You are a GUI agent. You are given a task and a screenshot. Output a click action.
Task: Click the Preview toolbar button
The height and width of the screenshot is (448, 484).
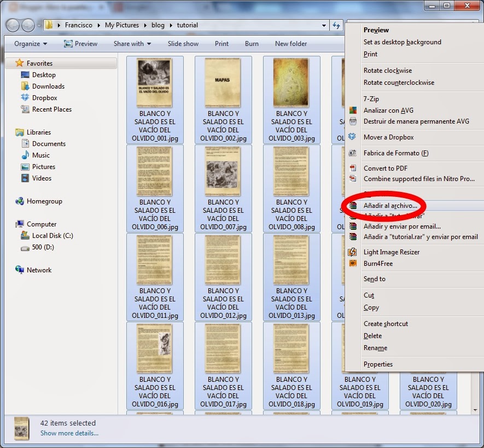pyautogui.click(x=80, y=44)
